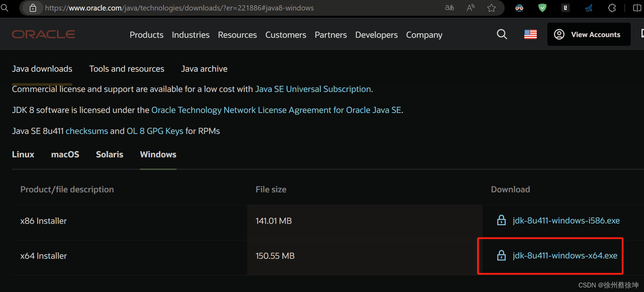This screenshot has width=644, height=292.
Task: Open Oracle site search magnifier
Action: click(502, 34)
